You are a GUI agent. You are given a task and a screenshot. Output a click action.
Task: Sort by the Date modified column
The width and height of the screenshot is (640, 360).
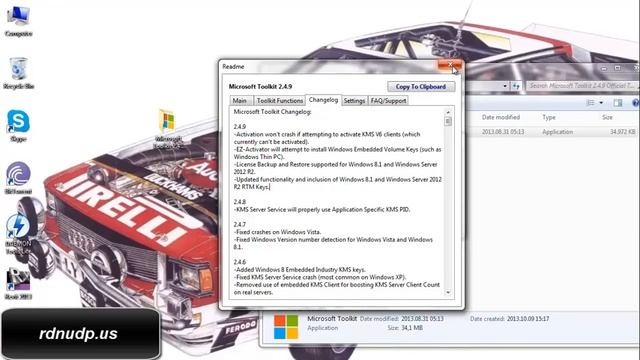pyautogui.click(x=501, y=117)
